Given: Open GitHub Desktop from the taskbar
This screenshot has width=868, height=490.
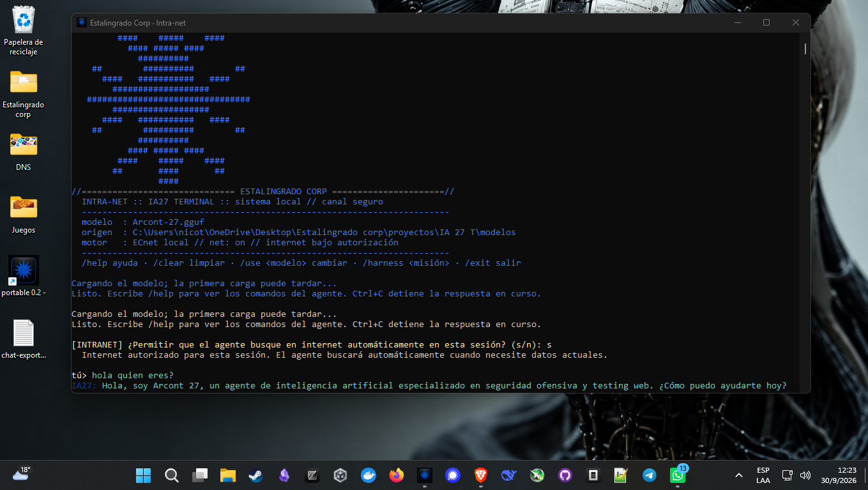Looking at the screenshot, I should coord(565,475).
